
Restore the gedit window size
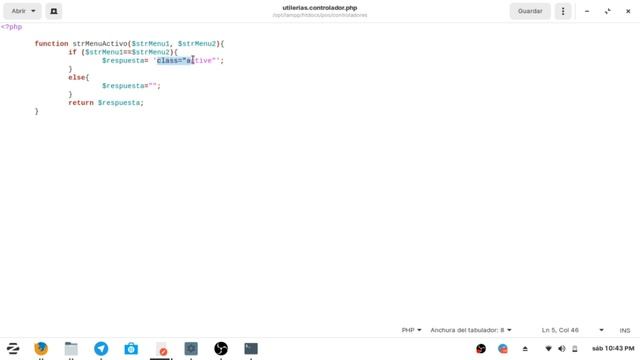click(608, 11)
